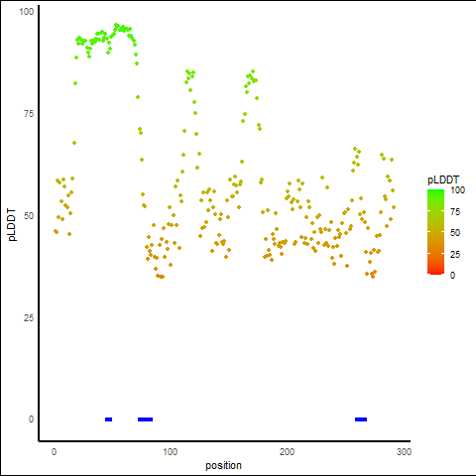
Task: Click the first short blue bar near position 47
Action: (108, 419)
